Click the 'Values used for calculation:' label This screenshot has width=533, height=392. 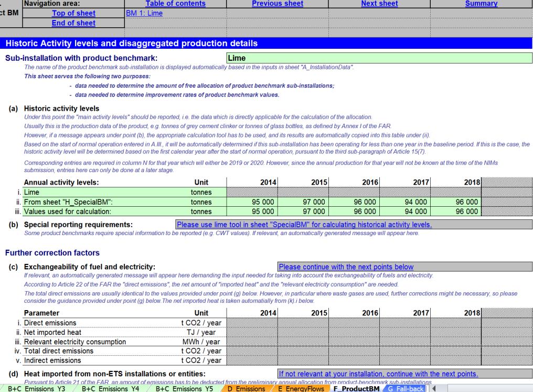coord(67,211)
